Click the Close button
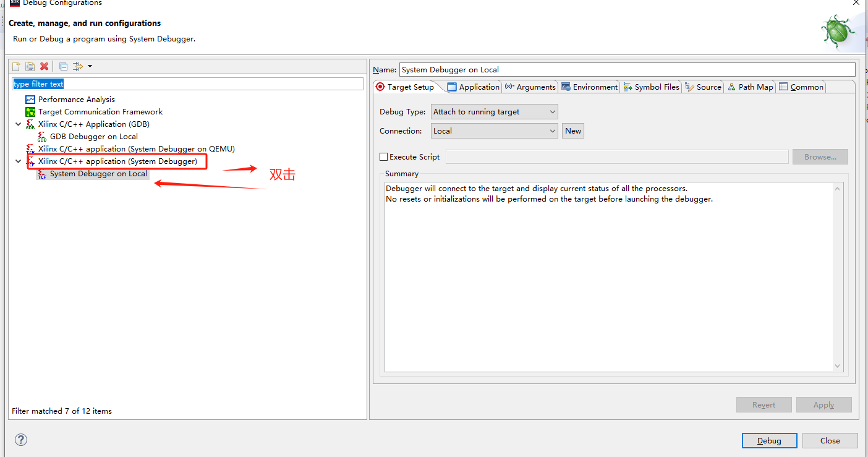Image resolution: width=868 pixels, height=457 pixels. (x=830, y=441)
